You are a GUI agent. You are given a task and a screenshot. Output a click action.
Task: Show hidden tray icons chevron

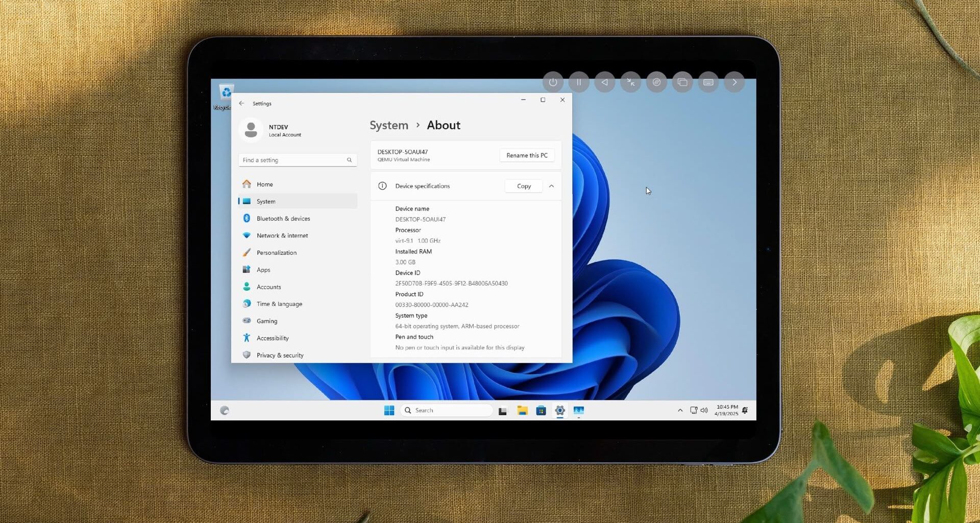pyautogui.click(x=680, y=410)
